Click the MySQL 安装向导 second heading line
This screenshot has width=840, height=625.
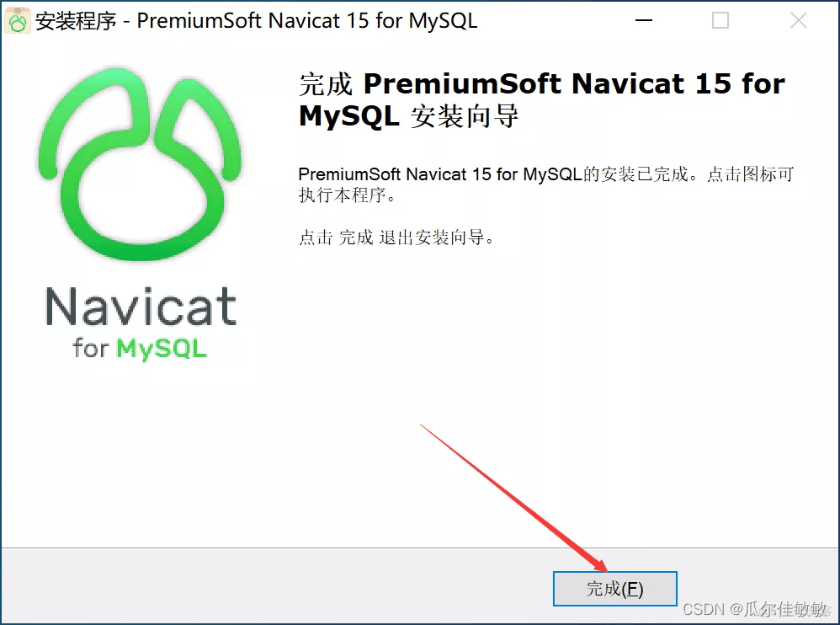409,115
